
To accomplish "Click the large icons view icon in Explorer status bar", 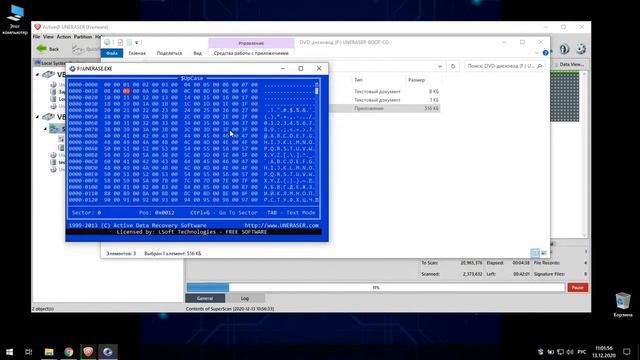I will (544, 253).
